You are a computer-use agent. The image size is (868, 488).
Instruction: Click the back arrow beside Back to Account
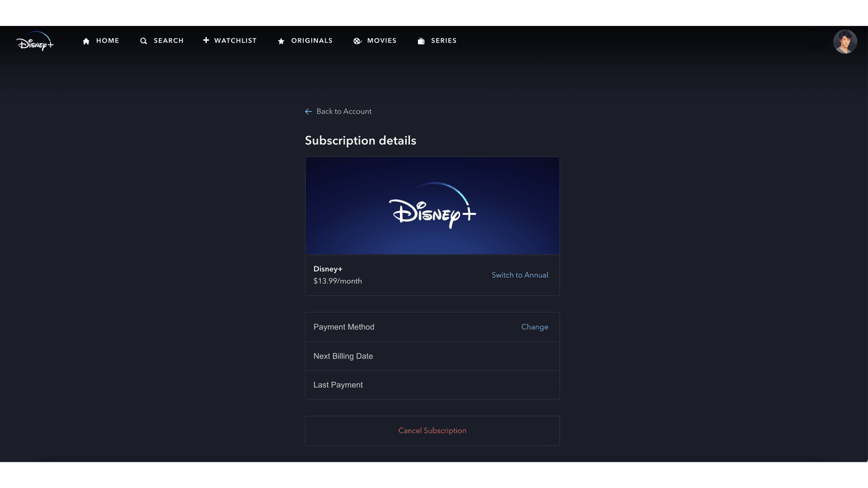point(308,111)
